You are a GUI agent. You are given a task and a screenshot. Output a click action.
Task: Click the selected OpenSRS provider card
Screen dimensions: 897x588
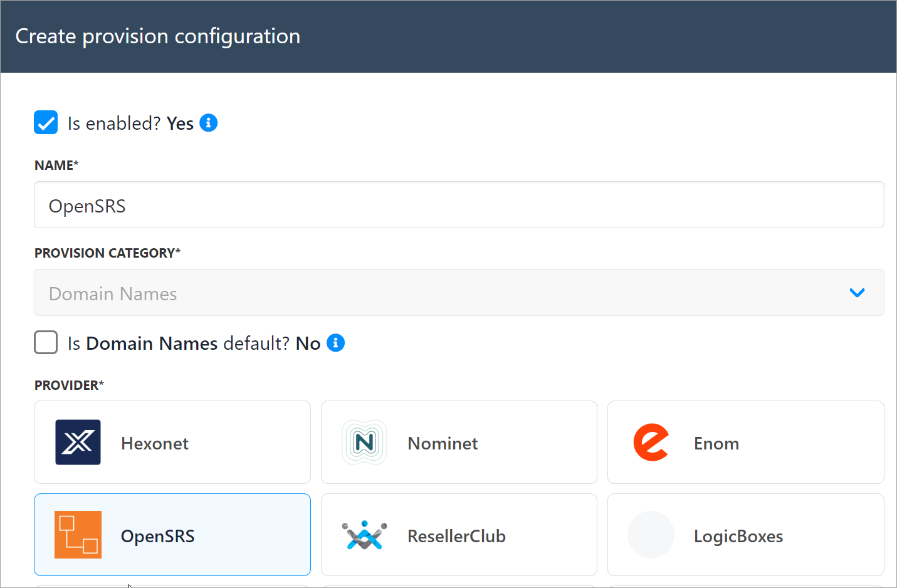tap(172, 535)
